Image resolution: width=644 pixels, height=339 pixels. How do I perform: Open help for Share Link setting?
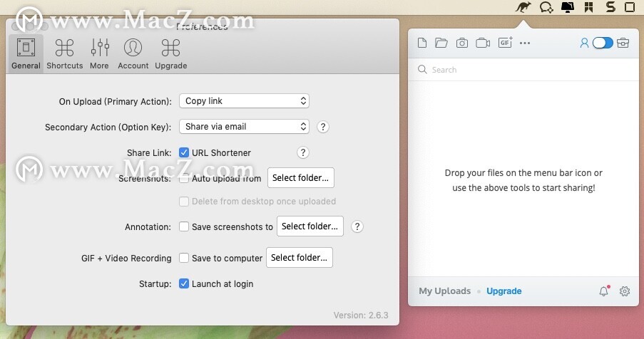point(302,152)
